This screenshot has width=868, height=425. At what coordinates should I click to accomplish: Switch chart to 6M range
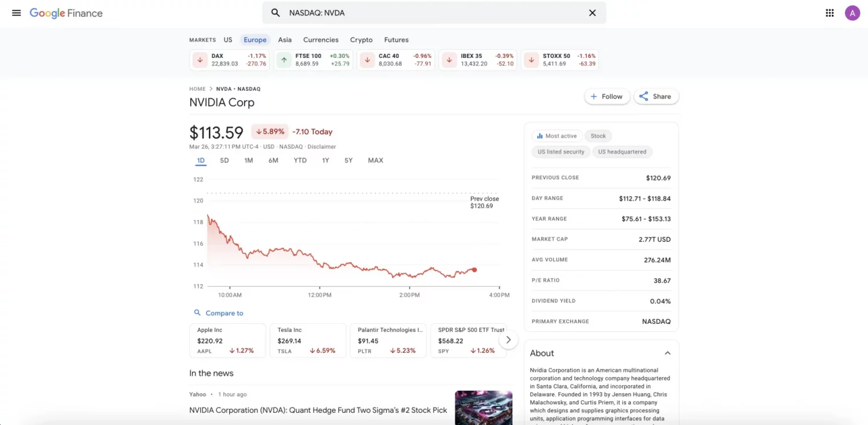[x=273, y=160]
